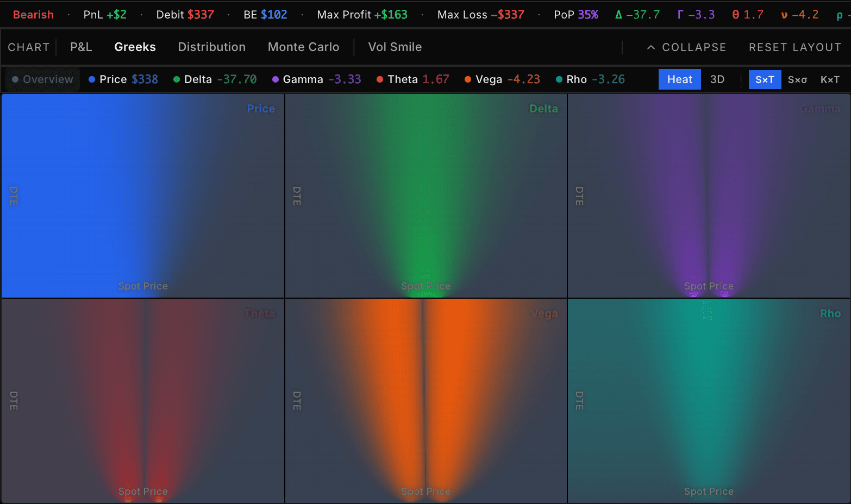
Task: Toggle the Theta red dot indicator
Action: pyautogui.click(x=380, y=79)
